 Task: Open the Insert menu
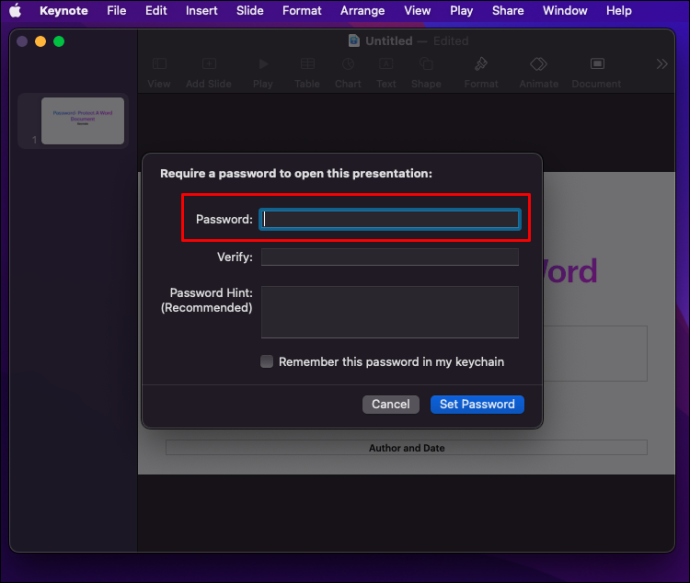click(x=201, y=11)
